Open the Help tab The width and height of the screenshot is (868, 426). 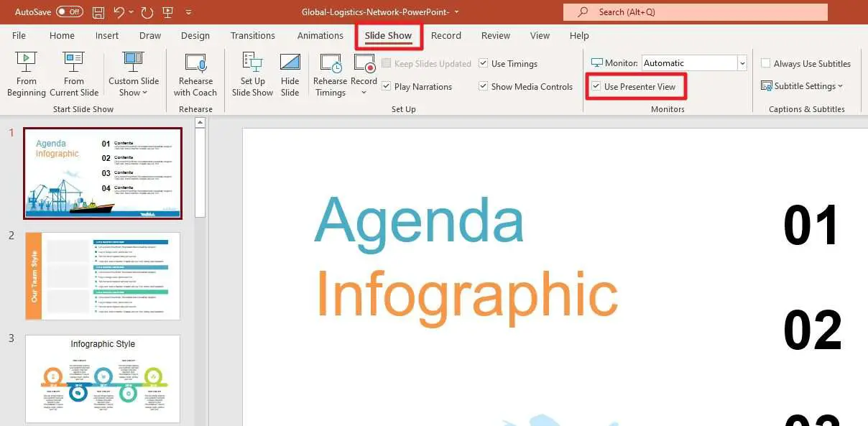[579, 35]
